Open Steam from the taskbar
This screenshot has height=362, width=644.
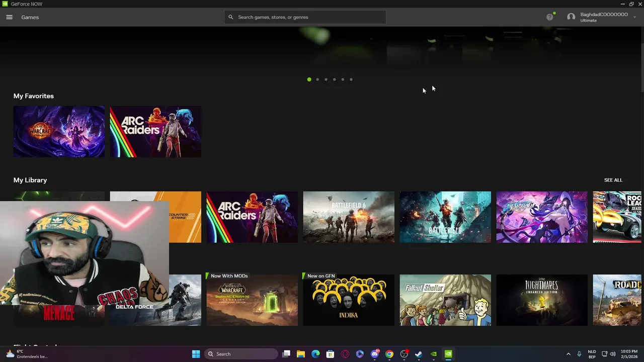pos(419,354)
